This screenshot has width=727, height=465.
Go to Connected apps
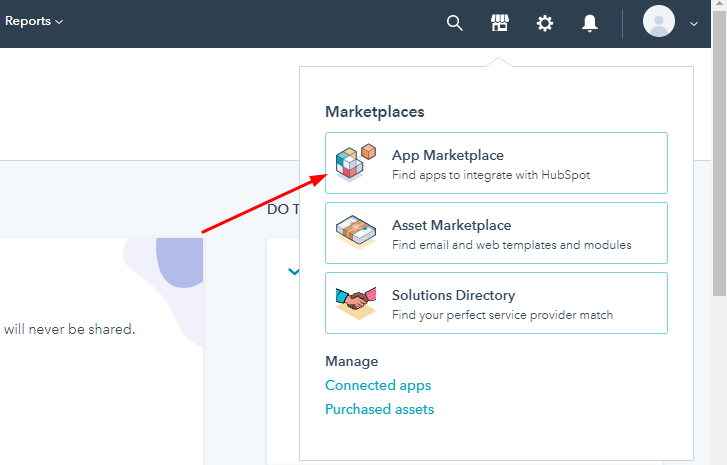pyautogui.click(x=378, y=385)
